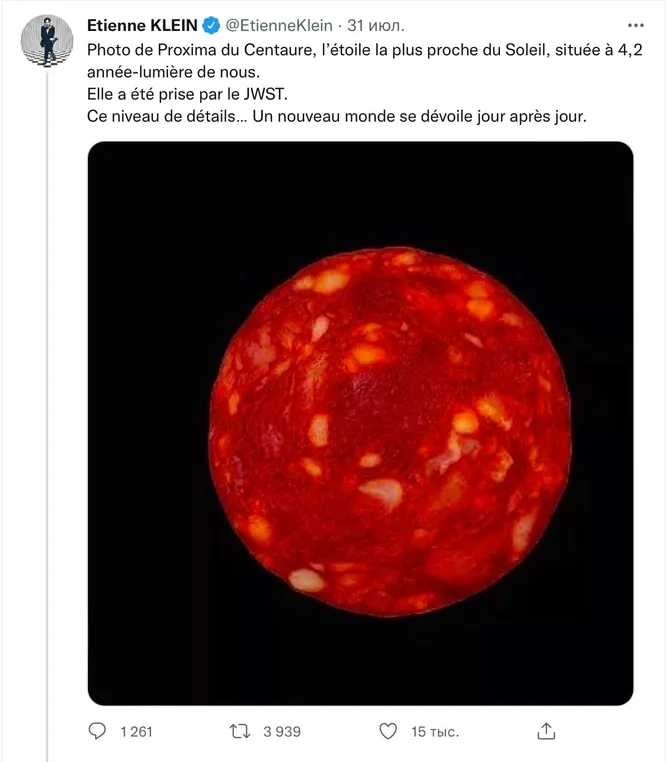Open the three-dot more options menu
The height and width of the screenshot is (762, 666).
(635, 25)
